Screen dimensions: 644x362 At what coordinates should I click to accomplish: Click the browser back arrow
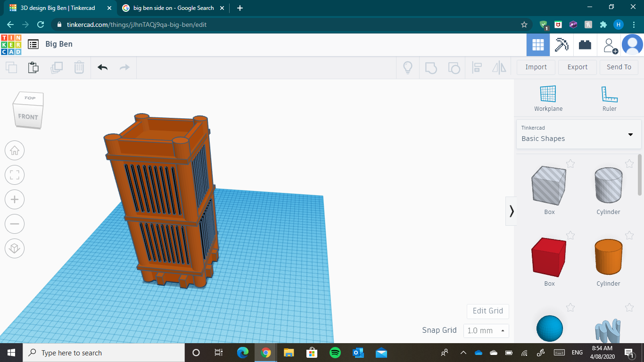[10, 25]
